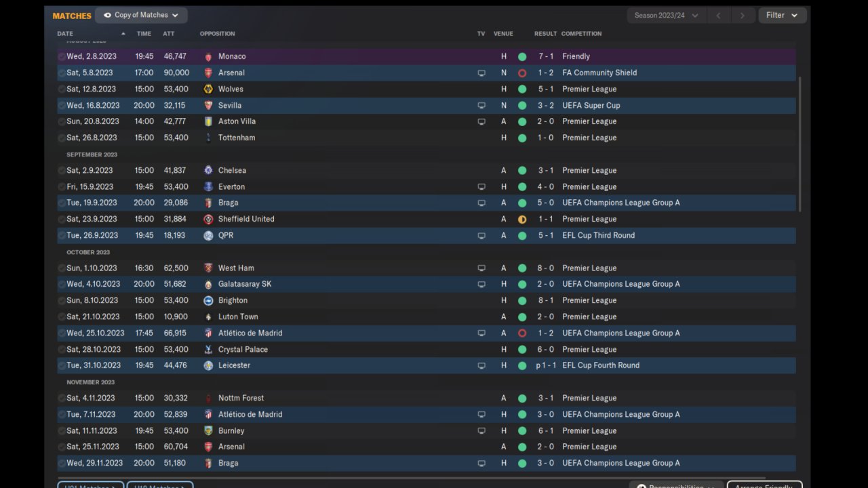
Task: Click the horizontal scrollbar below the match list
Action: coord(412,478)
